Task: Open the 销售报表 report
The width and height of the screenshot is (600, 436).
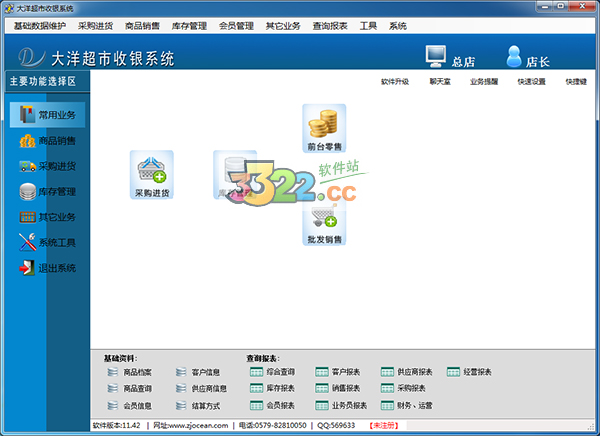Action: coord(338,388)
